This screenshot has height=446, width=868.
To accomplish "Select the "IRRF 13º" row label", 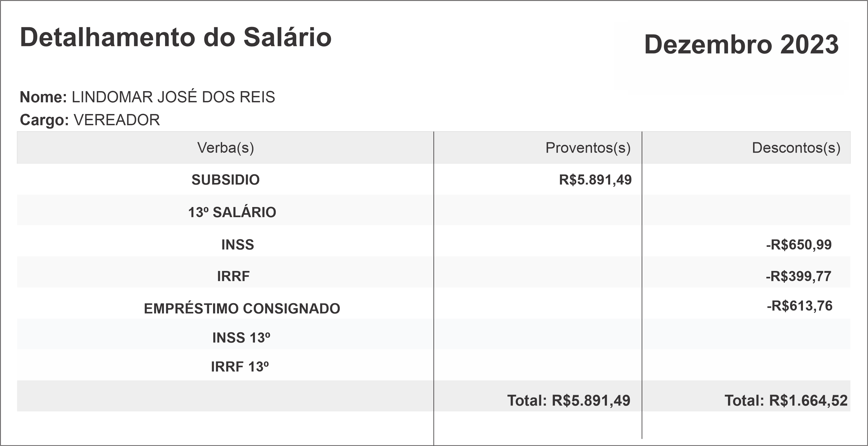I will pos(239,367).
